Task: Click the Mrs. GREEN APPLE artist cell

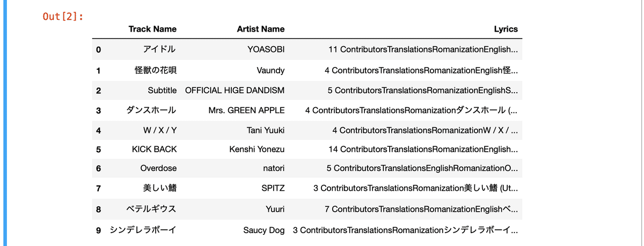Action: pyautogui.click(x=246, y=110)
